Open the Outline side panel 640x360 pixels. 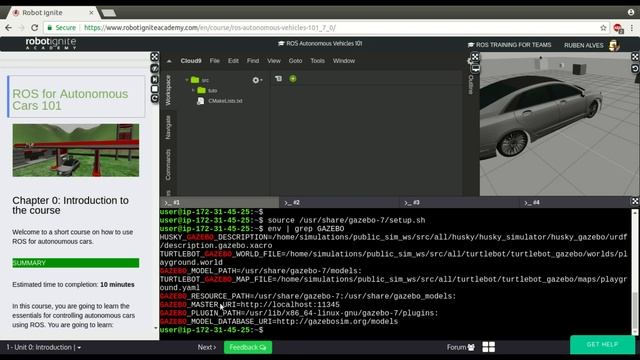pyautogui.click(x=470, y=84)
